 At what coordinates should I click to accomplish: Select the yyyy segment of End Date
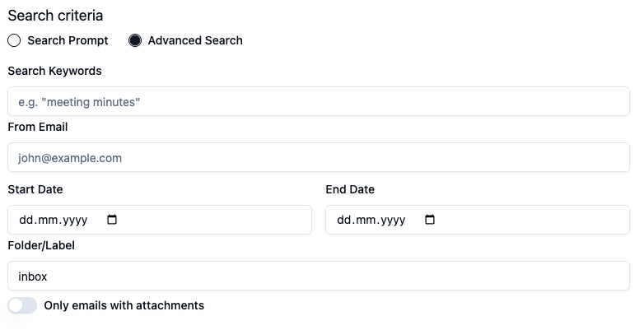click(x=394, y=220)
